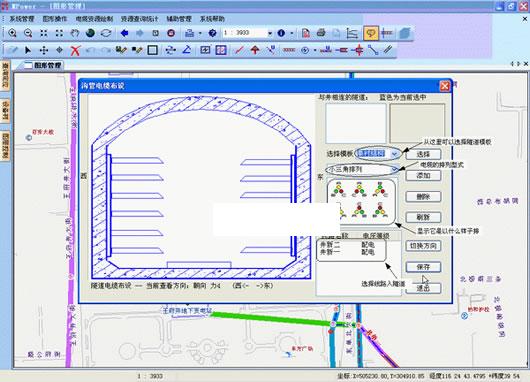Click the 添加 button in dialog
The width and height of the screenshot is (530, 382).
pos(423,175)
